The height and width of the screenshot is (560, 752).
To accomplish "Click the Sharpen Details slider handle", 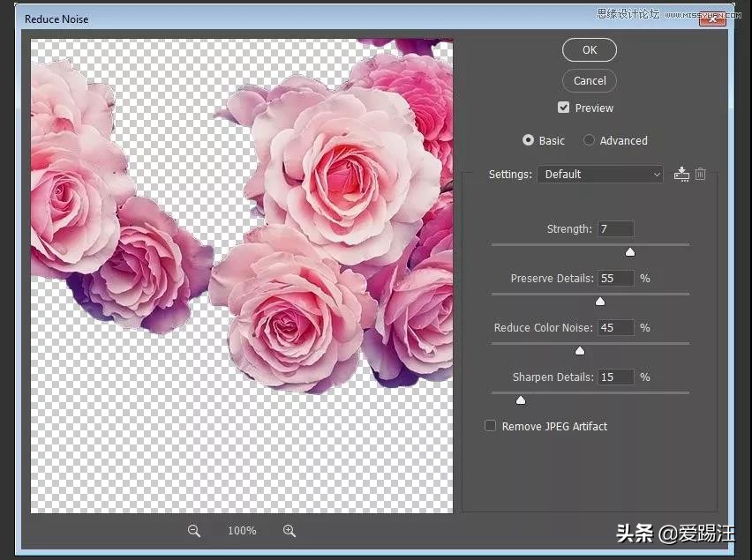I will [x=521, y=400].
